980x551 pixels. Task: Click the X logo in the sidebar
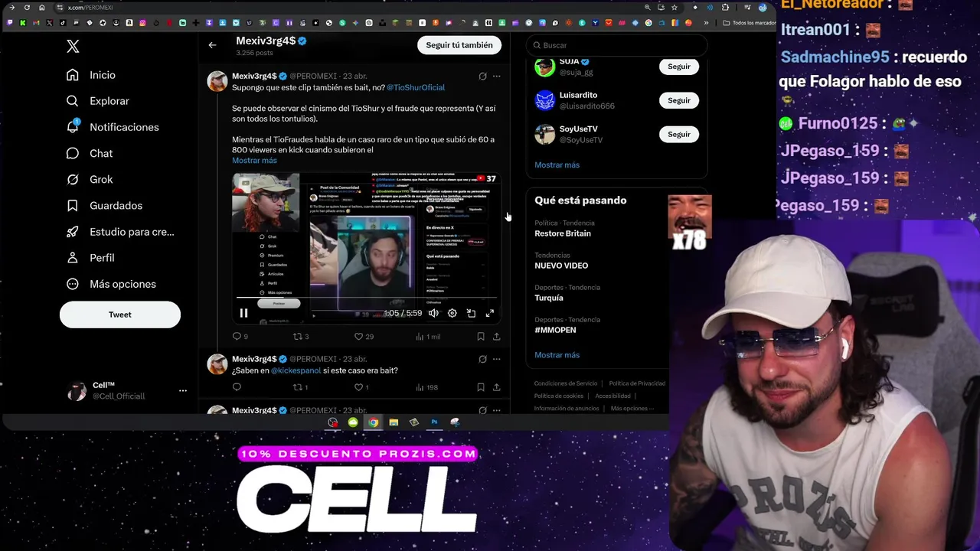tap(73, 47)
